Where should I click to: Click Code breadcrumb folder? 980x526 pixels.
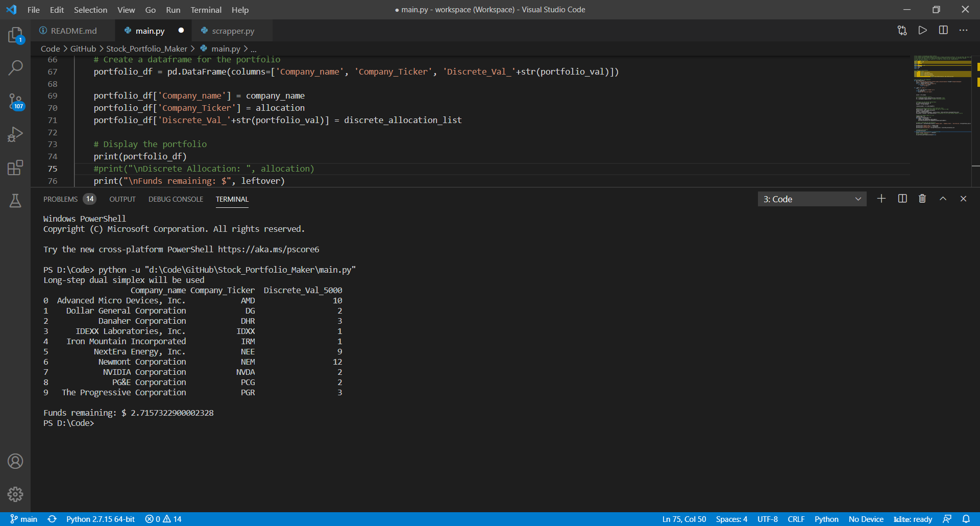(50, 49)
